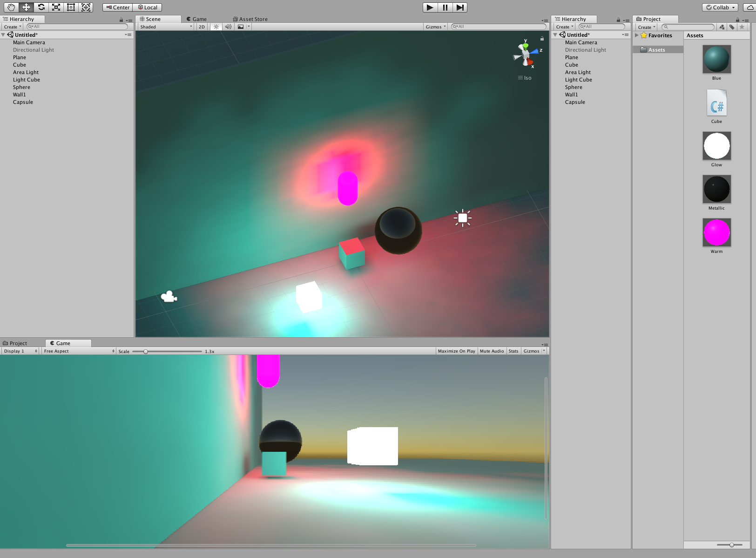Open the scene effects dropdown arrow

click(x=249, y=27)
